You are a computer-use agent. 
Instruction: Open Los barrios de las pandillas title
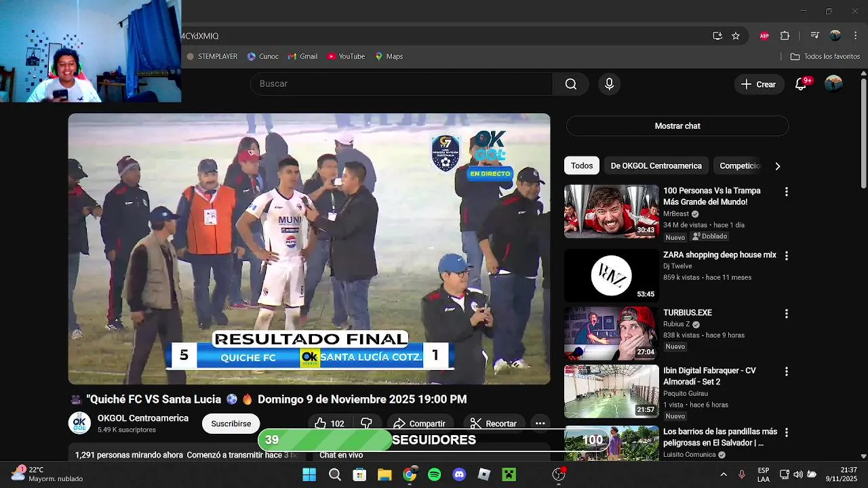(x=720, y=437)
